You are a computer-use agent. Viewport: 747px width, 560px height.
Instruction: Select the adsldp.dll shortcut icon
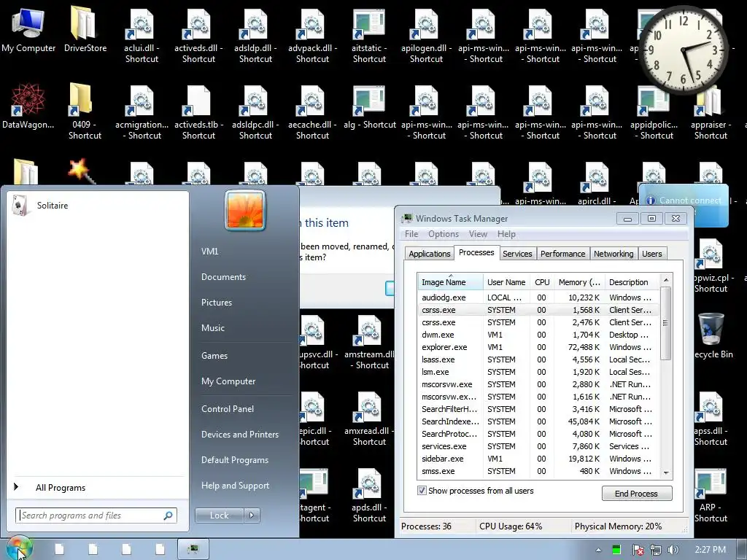coord(255,36)
